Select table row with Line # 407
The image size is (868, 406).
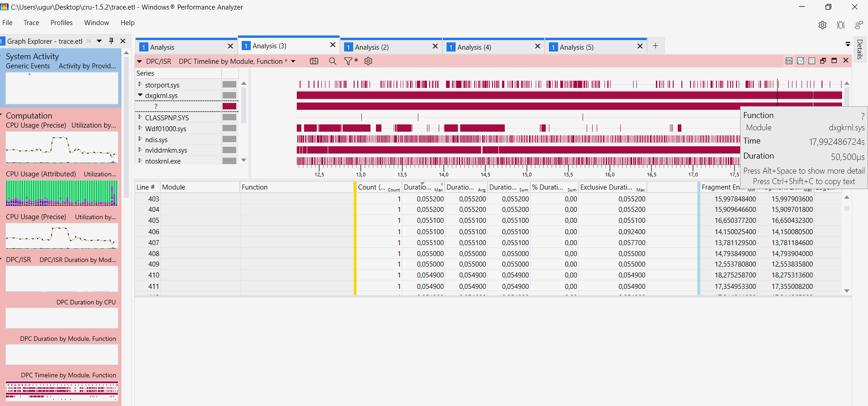point(488,242)
